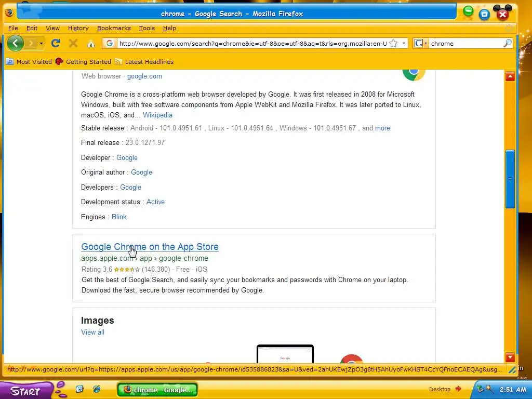Click the Desktop toolbar label in taskbar
The image size is (532, 399).
[440, 389]
